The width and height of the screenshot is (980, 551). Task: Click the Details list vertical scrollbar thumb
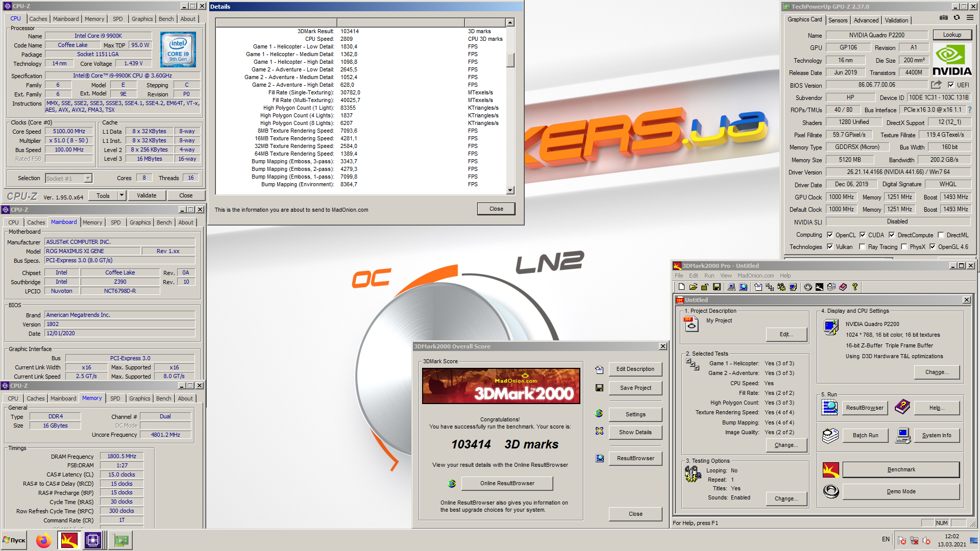click(510, 60)
